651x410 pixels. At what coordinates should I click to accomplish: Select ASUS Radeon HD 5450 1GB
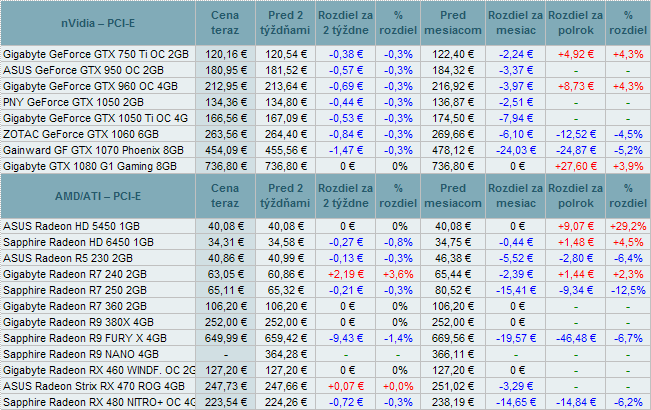tap(71, 226)
